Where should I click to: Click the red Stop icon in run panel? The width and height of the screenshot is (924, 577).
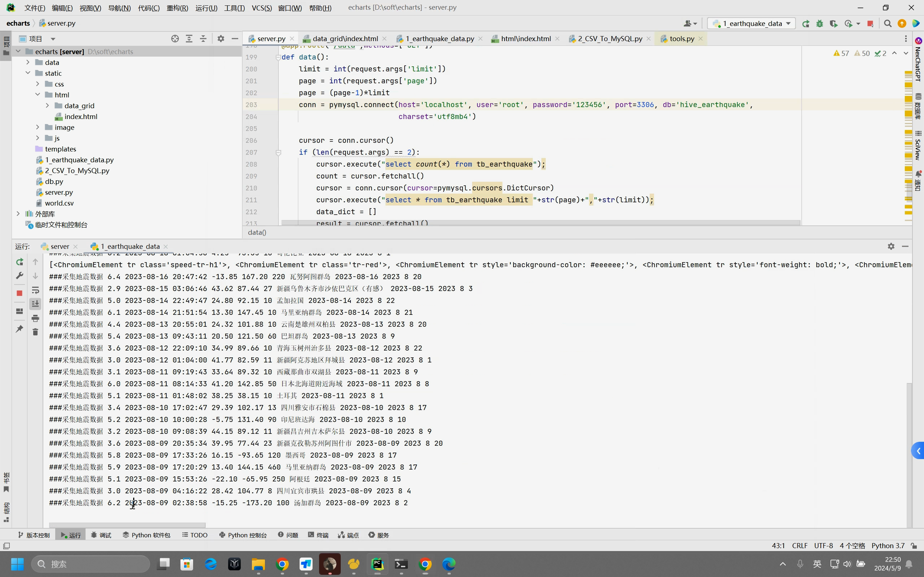(19, 293)
